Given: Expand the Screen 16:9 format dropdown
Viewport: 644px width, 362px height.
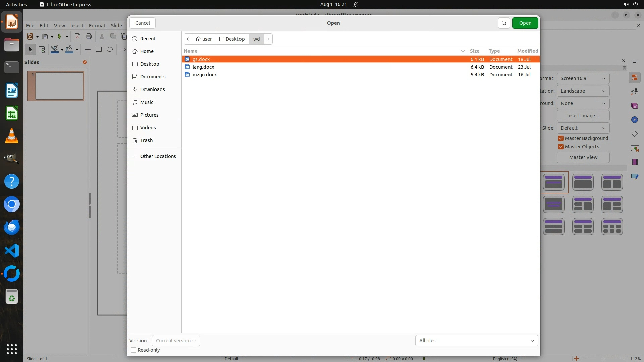Looking at the screenshot, I should tap(583, 78).
